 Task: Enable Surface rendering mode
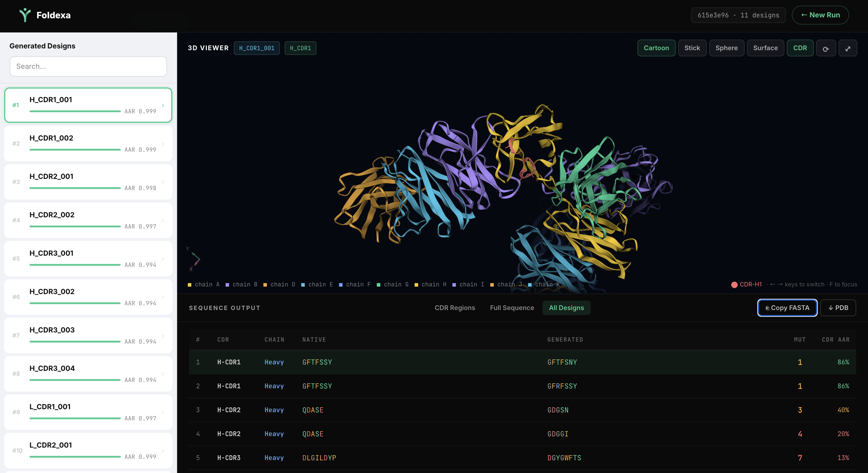[x=765, y=48]
